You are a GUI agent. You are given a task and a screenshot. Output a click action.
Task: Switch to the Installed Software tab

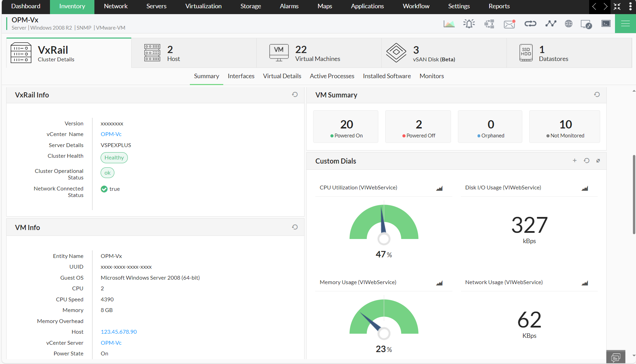pyautogui.click(x=387, y=76)
